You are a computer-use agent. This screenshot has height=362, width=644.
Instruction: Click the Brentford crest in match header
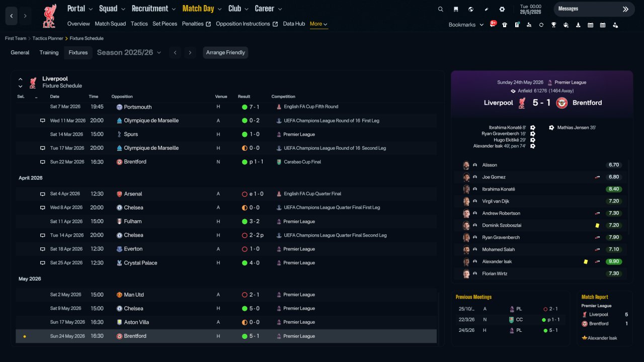[561, 103]
